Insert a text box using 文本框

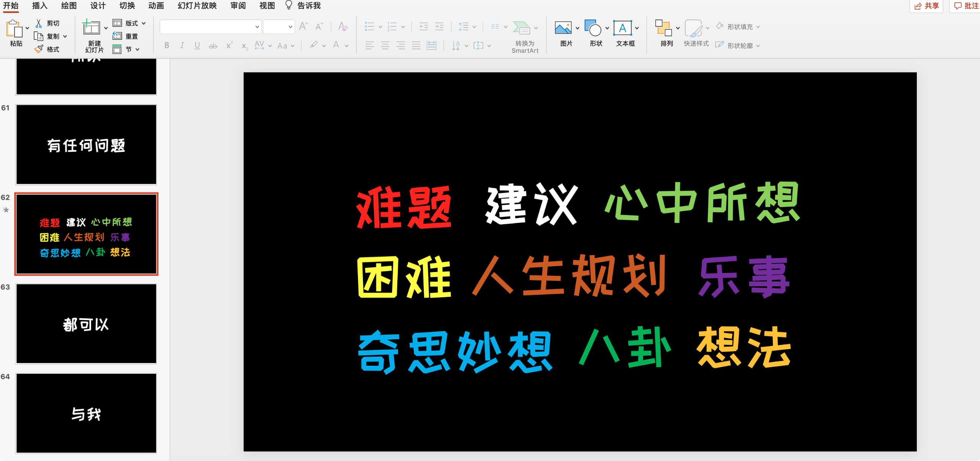(622, 28)
